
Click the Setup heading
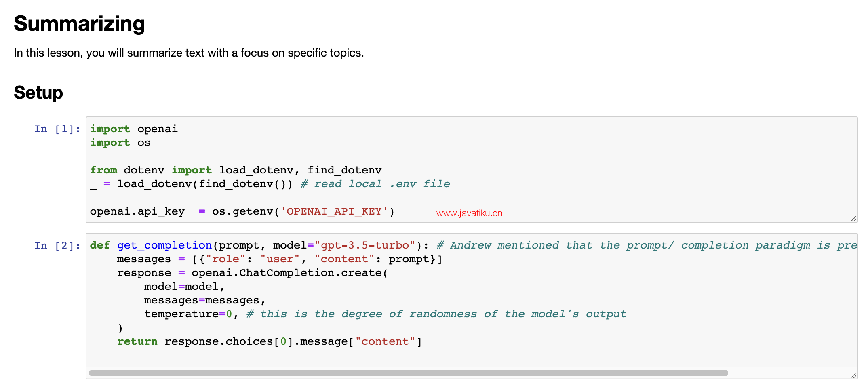click(x=38, y=93)
